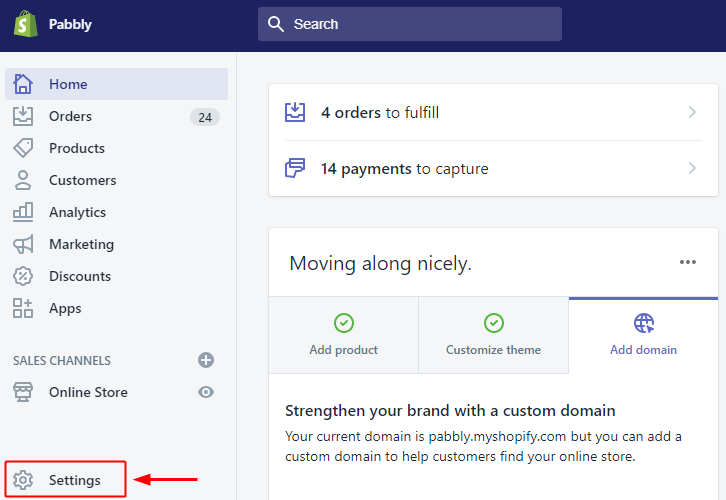Image resolution: width=726 pixels, height=500 pixels.
Task: Click the Customize theme green checkmark
Action: tap(494, 323)
